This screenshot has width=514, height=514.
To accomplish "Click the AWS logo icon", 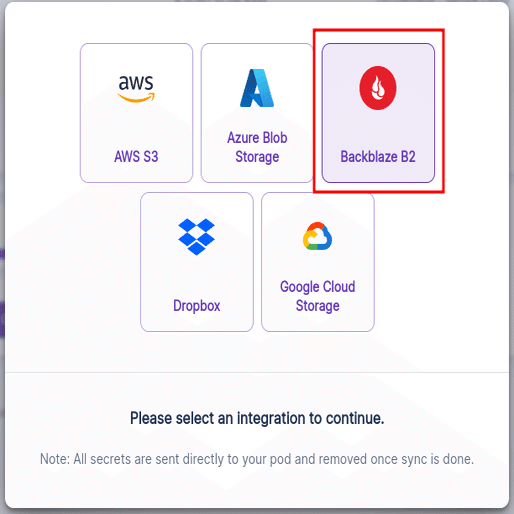I will [x=136, y=88].
